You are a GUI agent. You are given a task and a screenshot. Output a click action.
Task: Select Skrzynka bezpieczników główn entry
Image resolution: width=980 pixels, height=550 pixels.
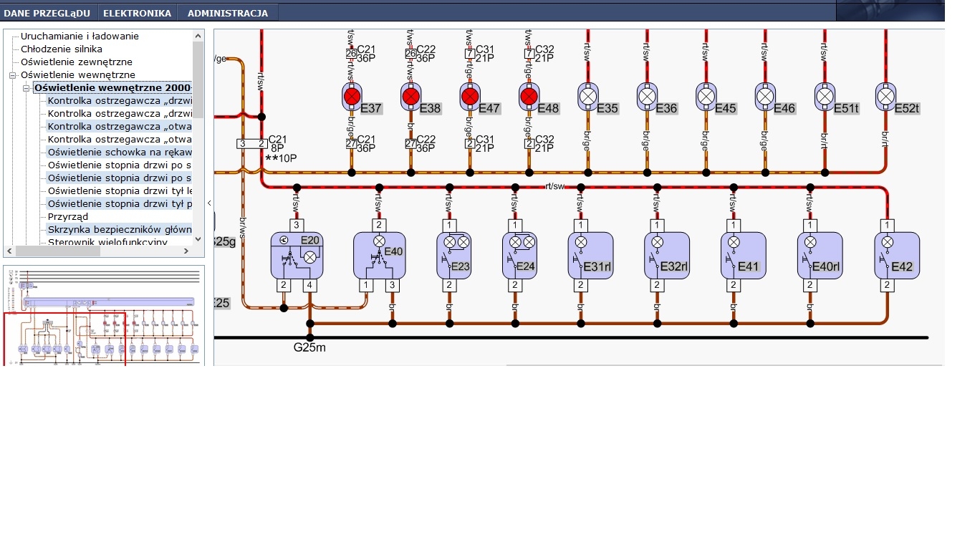(x=120, y=229)
